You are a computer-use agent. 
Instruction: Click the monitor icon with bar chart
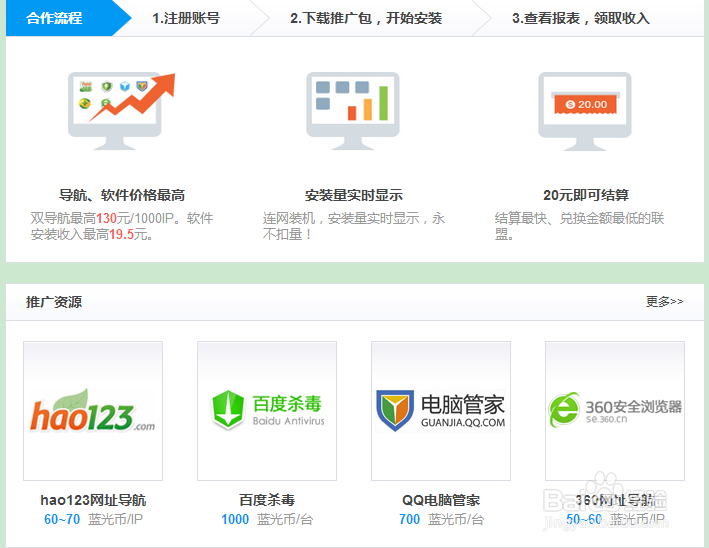click(353, 111)
